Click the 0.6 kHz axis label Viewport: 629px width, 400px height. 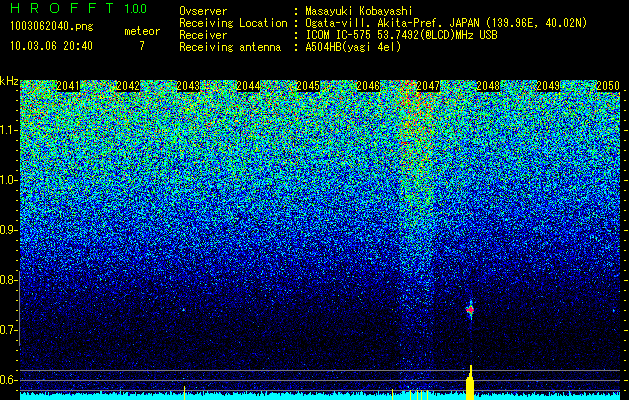pos(9,380)
